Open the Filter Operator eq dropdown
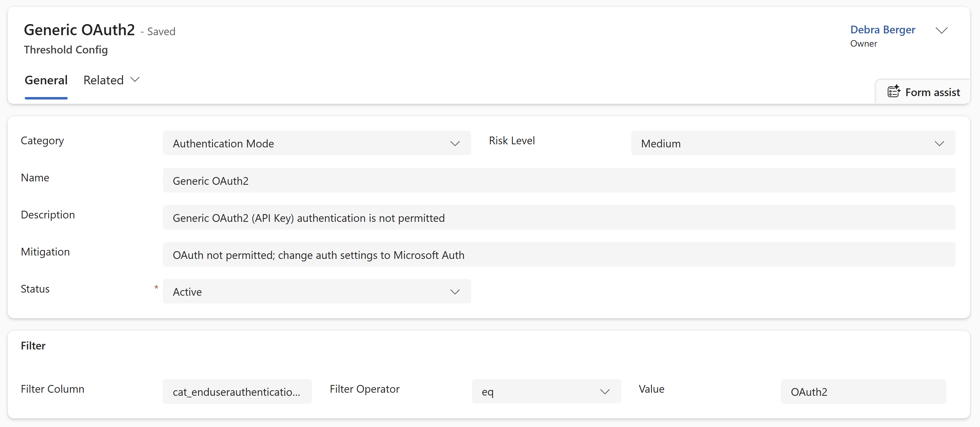Viewport: 980px width, 427px height. (x=546, y=391)
